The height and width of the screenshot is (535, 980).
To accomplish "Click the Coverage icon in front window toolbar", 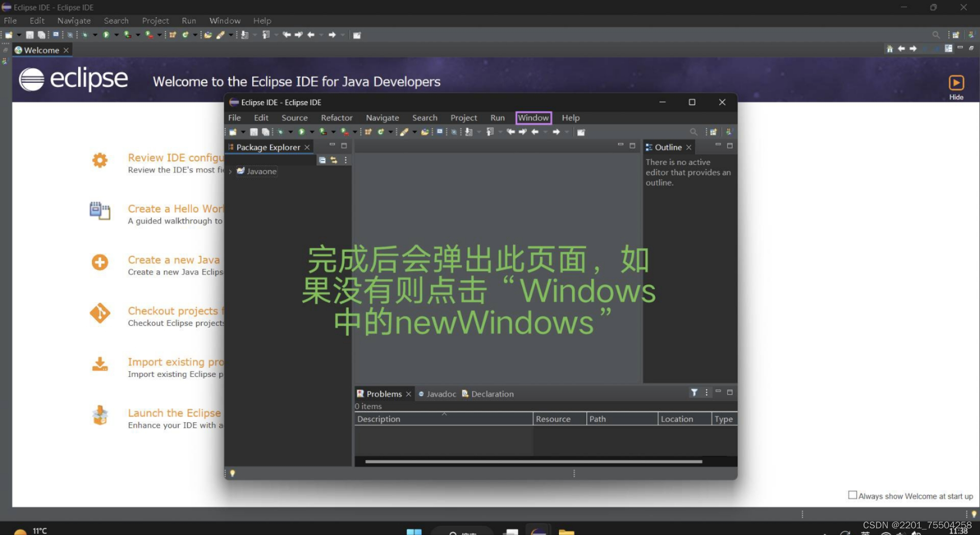I will (x=323, y=132).
